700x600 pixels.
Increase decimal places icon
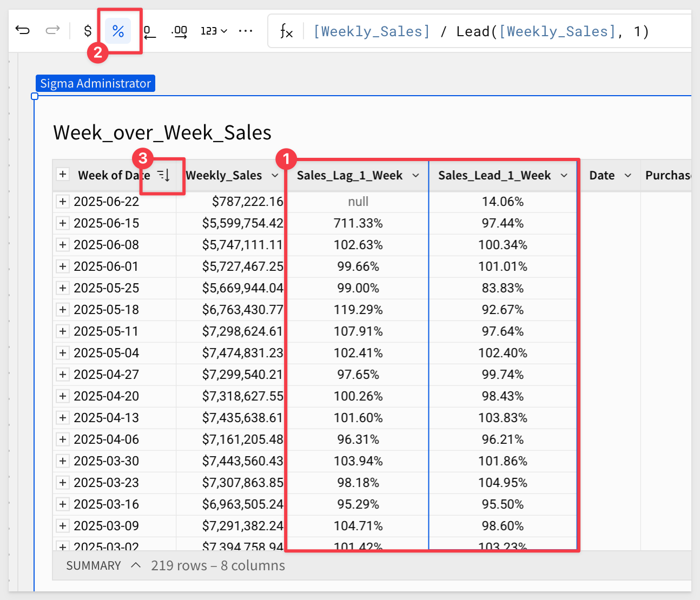click(x=180, y=31)
